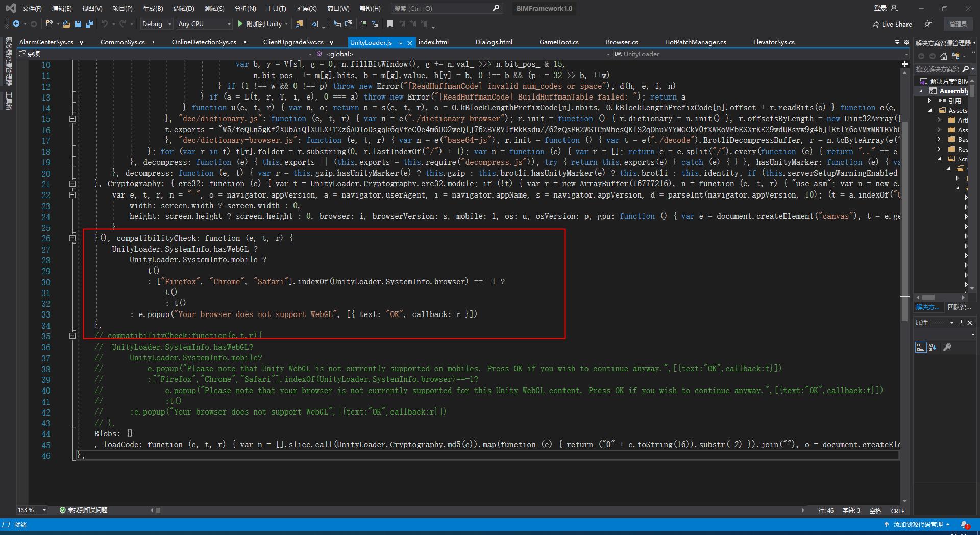Open the 工具(T) menu
Viewport: 980px width, 535px height.
(x=276, y=8)
